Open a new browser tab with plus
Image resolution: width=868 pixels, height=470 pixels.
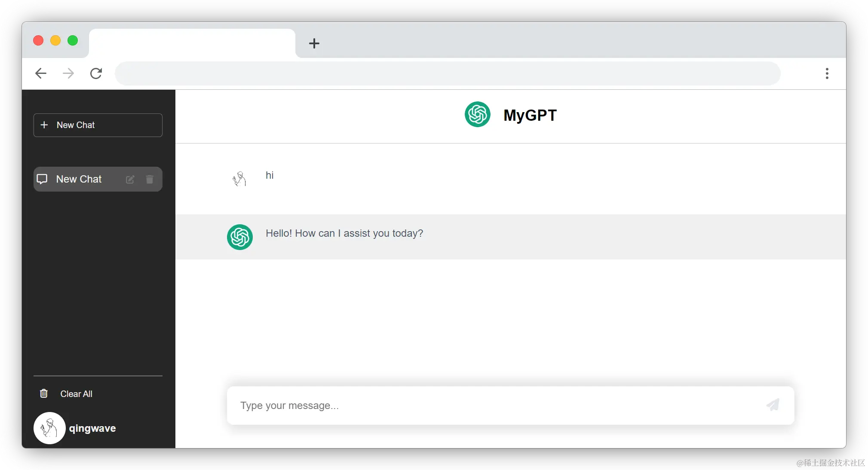click(x=314, y=43)
